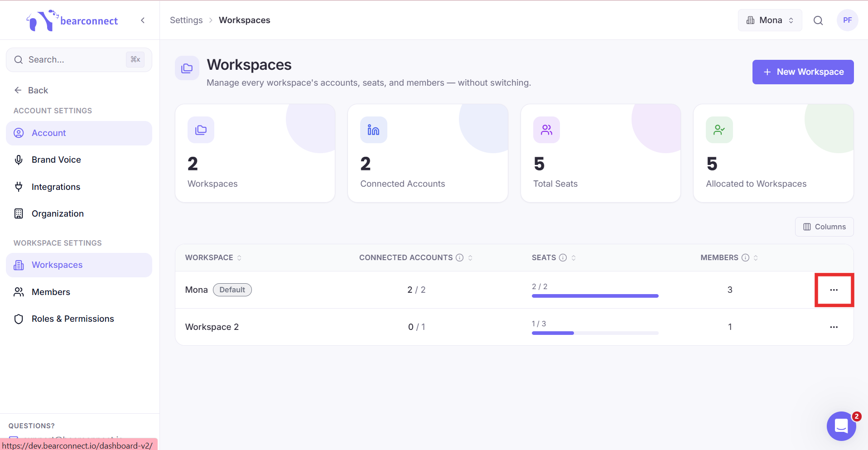
Task: Click the Mona workspace name
Action: click(196, 290)
